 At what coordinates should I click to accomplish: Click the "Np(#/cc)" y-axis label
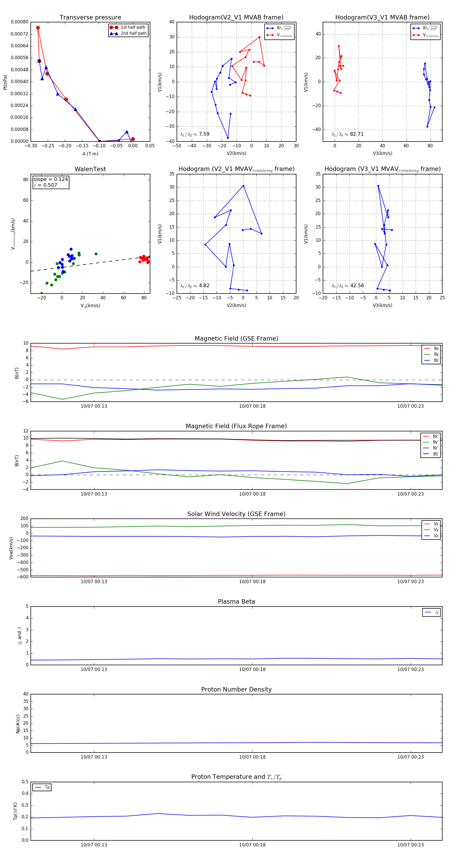point(18,724)
